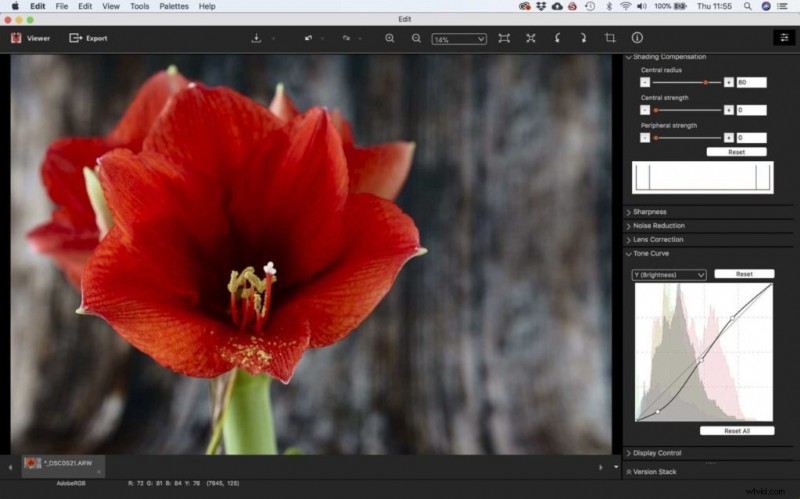Click the zoom out magnifier icon

point(416,38)
